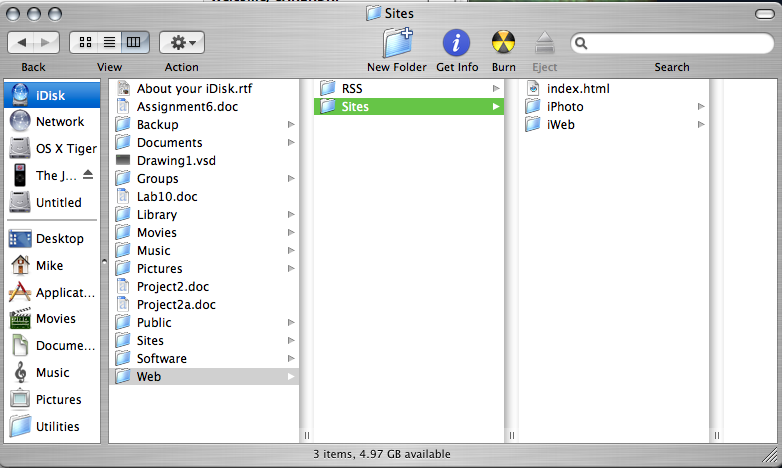Switch to column view

[134, 42]
